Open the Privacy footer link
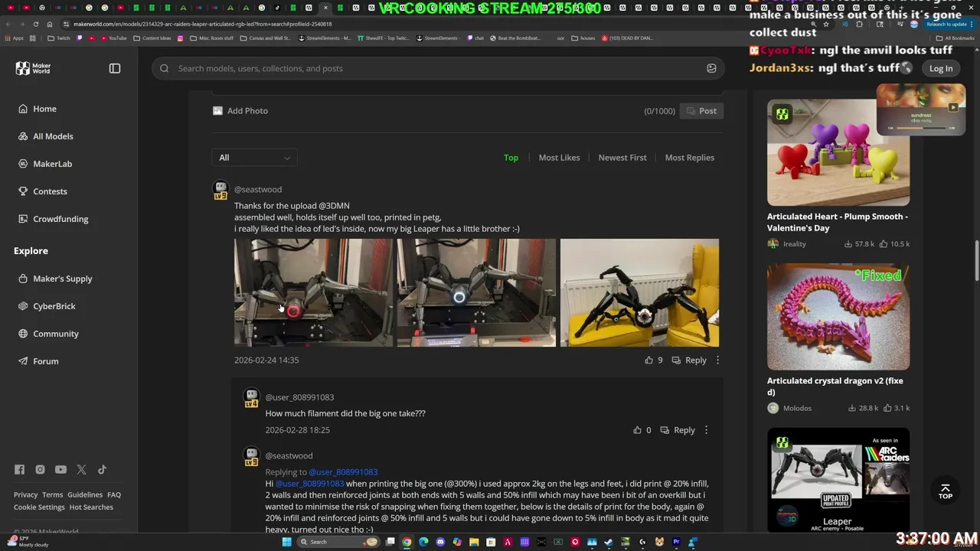Viewport: 980px width, 551px height. pos(25,494)
